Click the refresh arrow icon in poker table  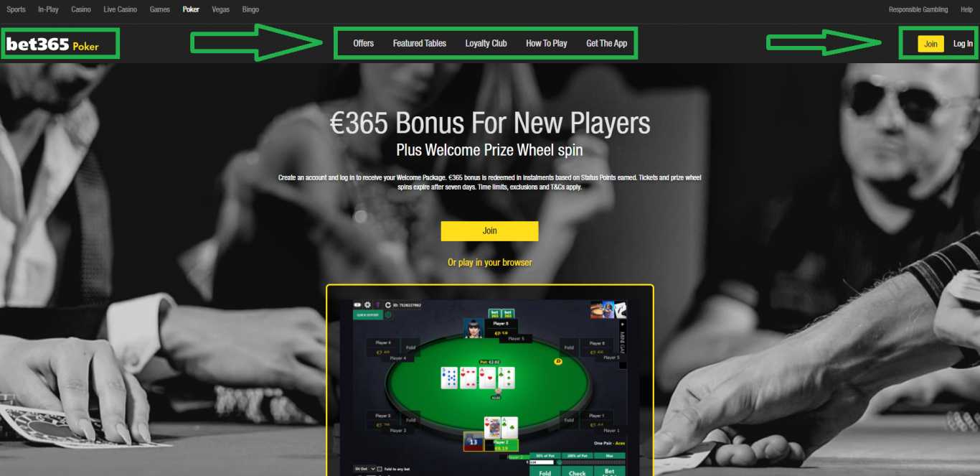click(x=388, y=305)
